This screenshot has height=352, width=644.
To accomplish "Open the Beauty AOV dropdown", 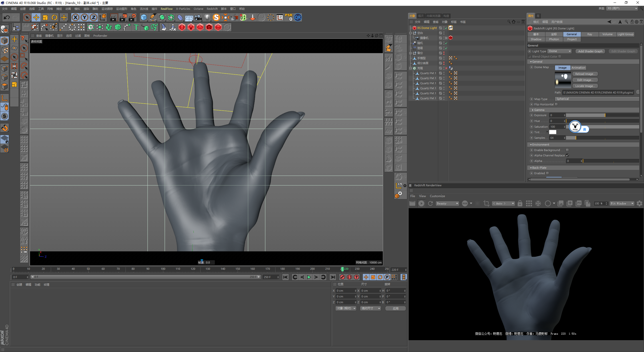I will (x=448, y=203).
